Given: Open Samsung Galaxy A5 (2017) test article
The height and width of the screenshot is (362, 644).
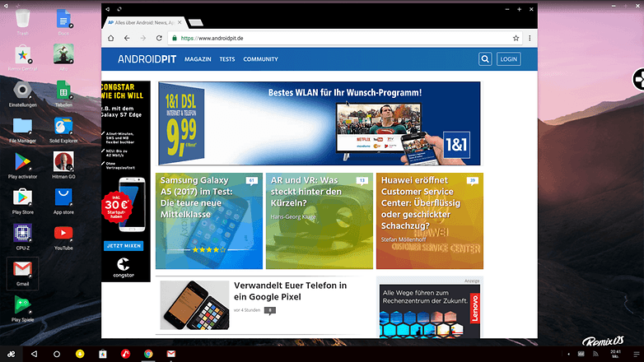Looking at the screenshot, I should (209, 220).
